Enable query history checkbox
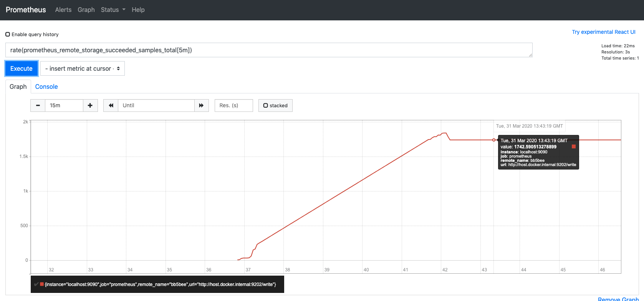Viewport: 644px width, 301px height. [8, 34]
